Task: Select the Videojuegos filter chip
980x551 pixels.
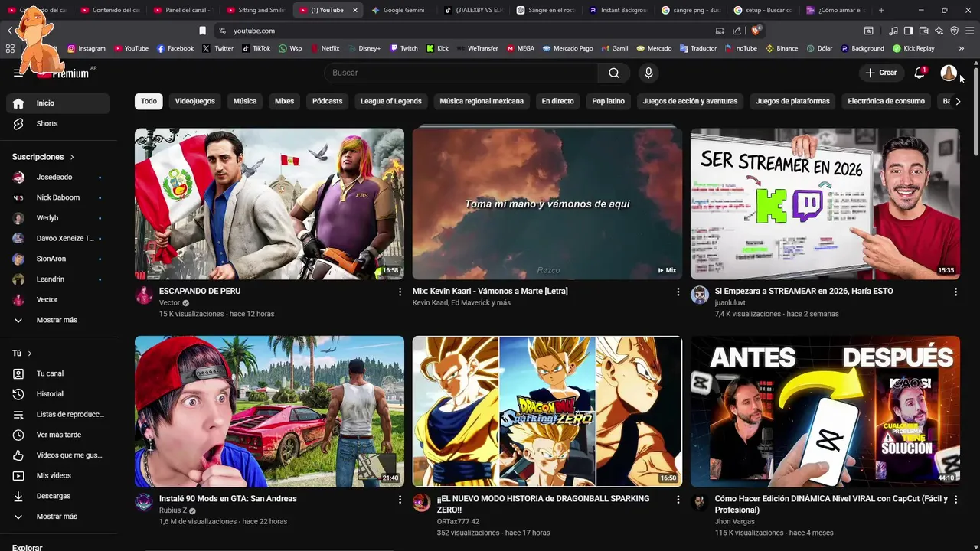Action: point(195,101)
